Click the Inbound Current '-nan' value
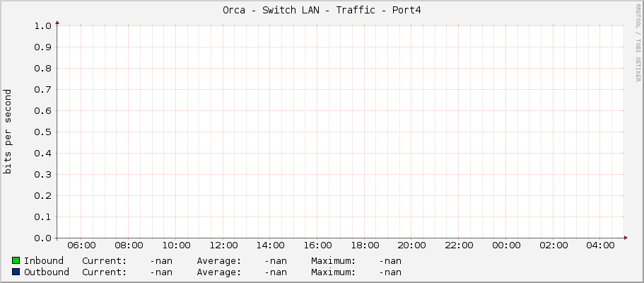This screenshot has height=283, width=644. (x=161, y=261)
